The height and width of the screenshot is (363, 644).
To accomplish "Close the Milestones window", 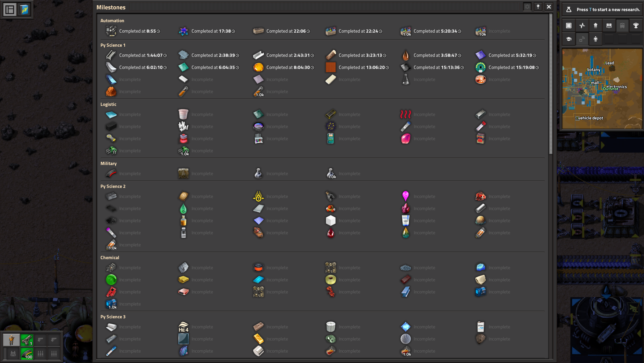I will (x=549, y=7).
